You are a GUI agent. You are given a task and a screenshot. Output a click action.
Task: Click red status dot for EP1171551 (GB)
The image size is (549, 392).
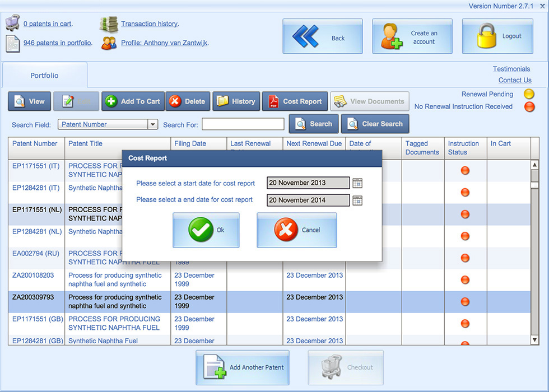465,324
